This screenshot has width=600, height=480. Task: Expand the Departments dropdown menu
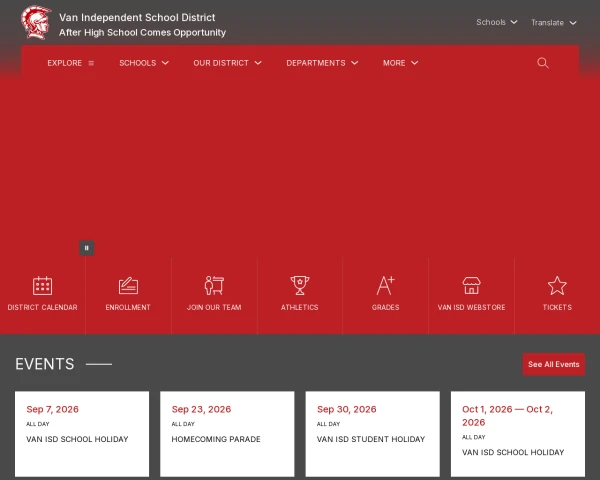coord(322,63)
